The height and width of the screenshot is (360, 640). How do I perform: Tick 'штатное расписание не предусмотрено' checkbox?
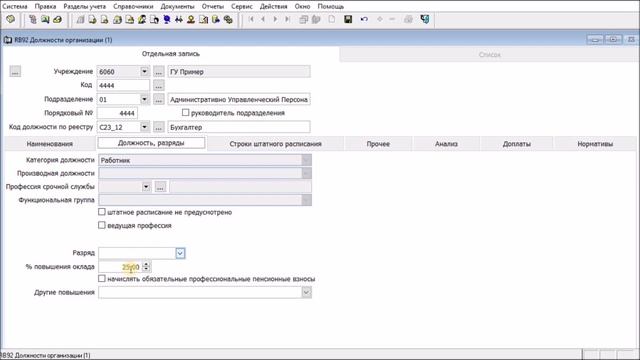pyautogui.click(x=102, y=212)
